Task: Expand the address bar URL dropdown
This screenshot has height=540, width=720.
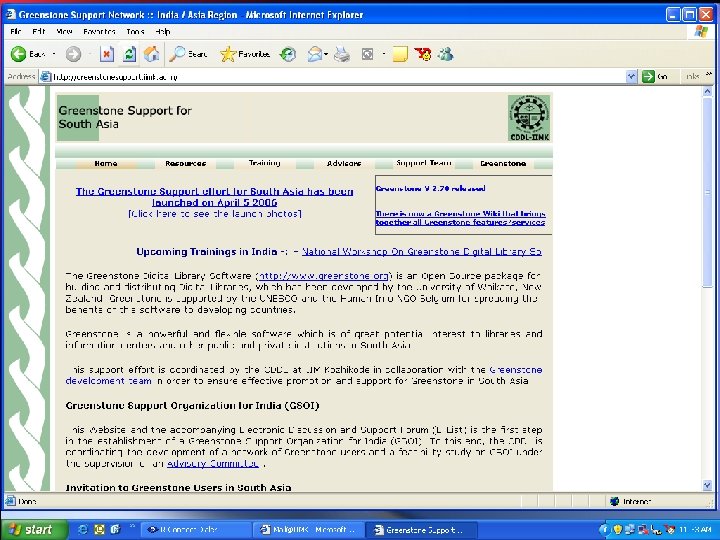Action: click(632, 77)
